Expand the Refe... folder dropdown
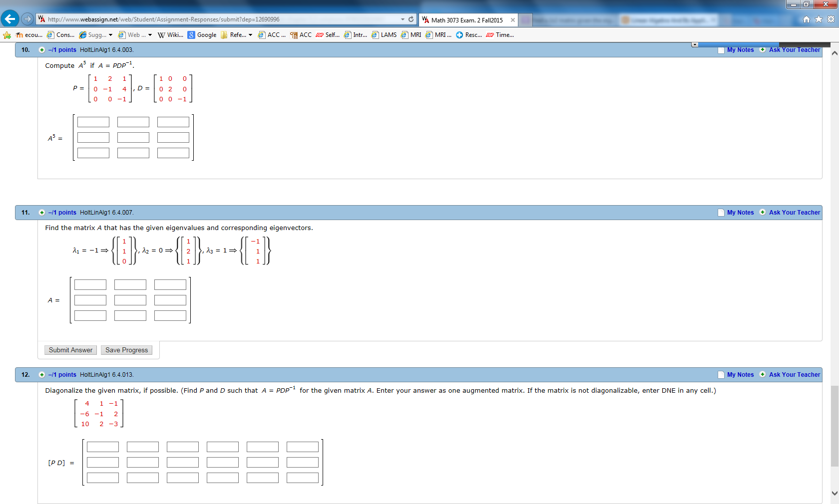Screen dimensions: 839x504 tap(250, 35)
